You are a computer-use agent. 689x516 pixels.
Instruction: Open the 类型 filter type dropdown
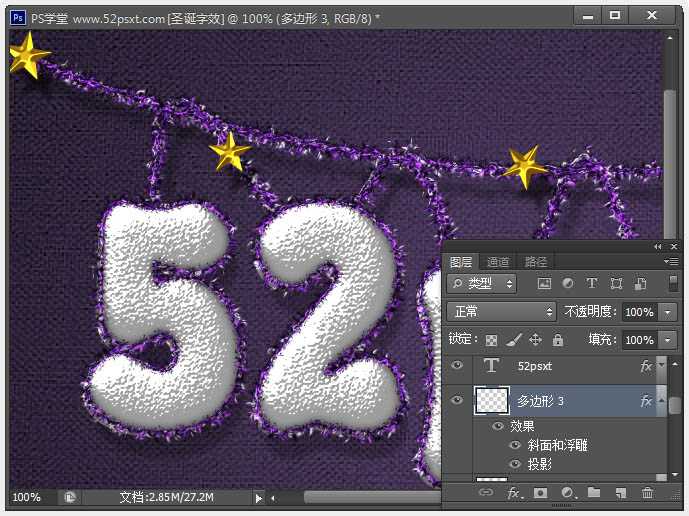482,283
